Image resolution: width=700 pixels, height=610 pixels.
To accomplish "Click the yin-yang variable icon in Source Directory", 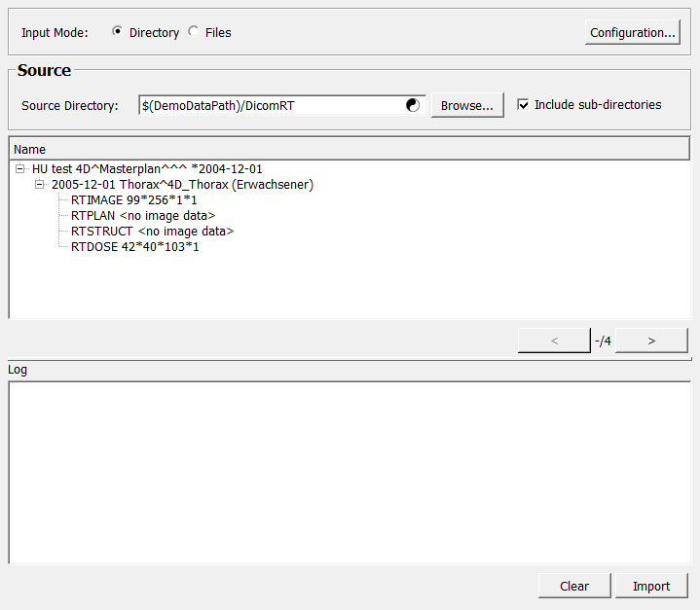I will tap(413, 105).
